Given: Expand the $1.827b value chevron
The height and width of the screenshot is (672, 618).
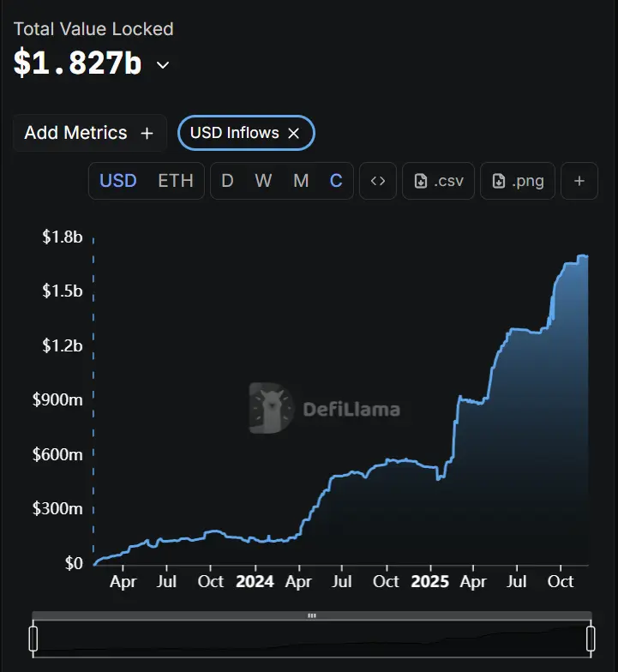Looking at the screenshot, I should coord(163,65).
